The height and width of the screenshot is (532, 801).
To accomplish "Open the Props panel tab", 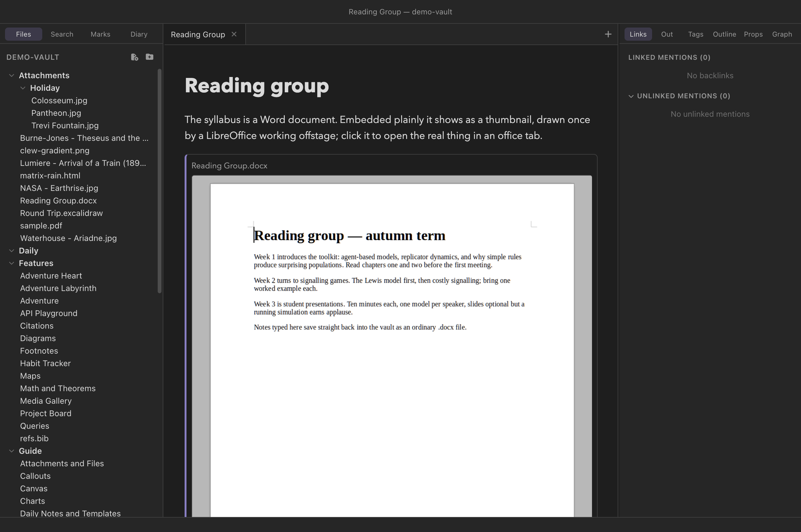I will coord(753,34).
